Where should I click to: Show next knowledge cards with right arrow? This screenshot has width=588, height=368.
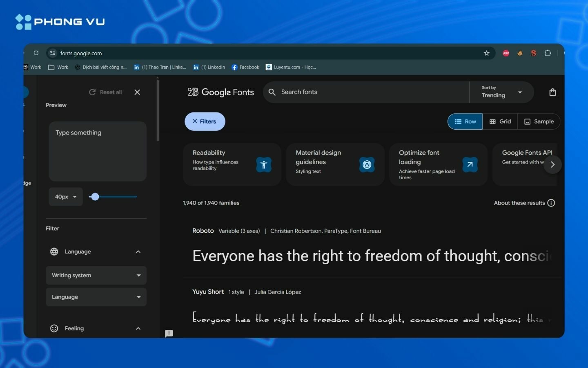[x=552, y=164]
